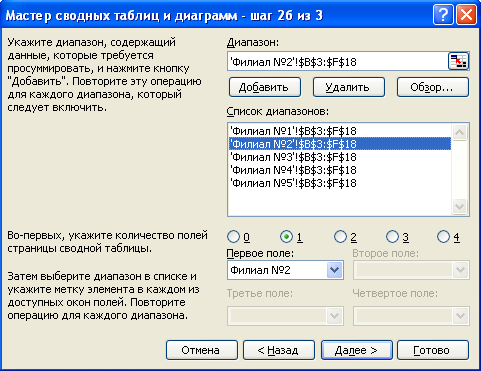Open the Обзор... browse button
This screenshot has height=371, width=481.
433,87
